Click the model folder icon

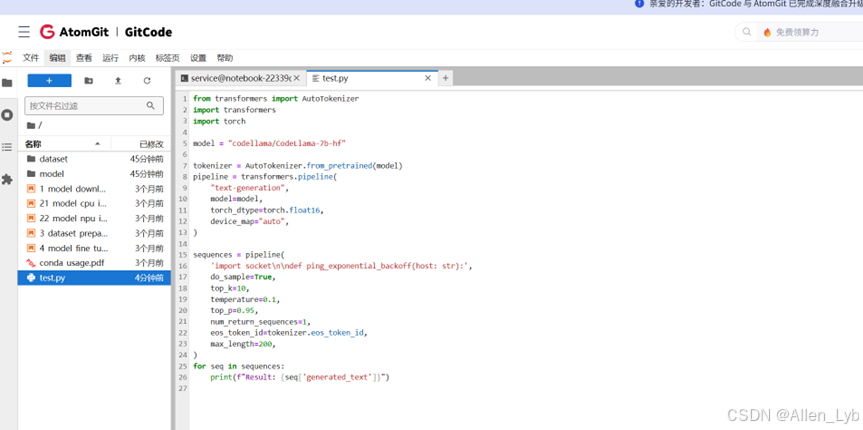[31, 174]
